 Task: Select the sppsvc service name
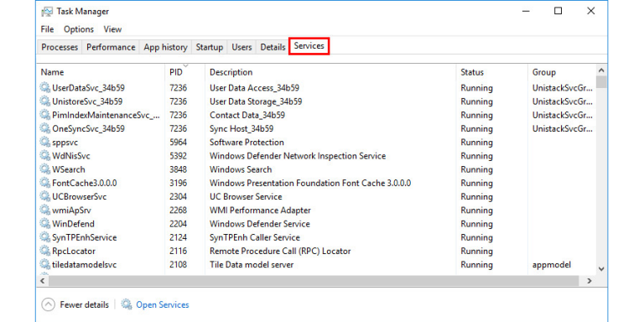pos(65,143)
